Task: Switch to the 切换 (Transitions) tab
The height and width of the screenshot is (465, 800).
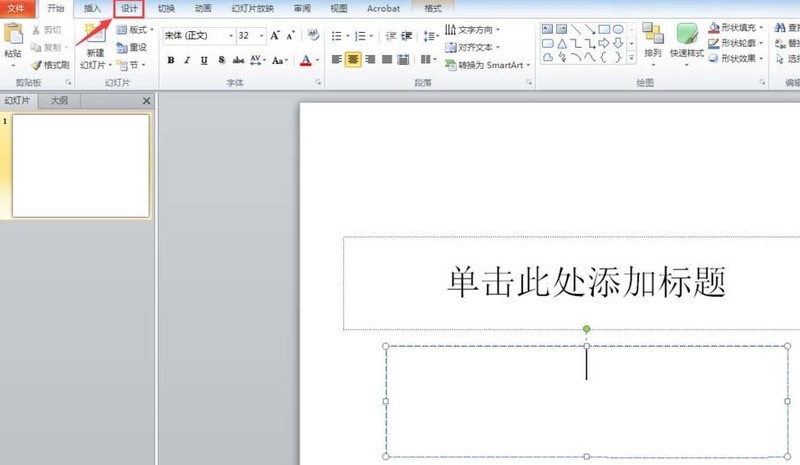Action: pyautogui.click(x=166, y=9)
